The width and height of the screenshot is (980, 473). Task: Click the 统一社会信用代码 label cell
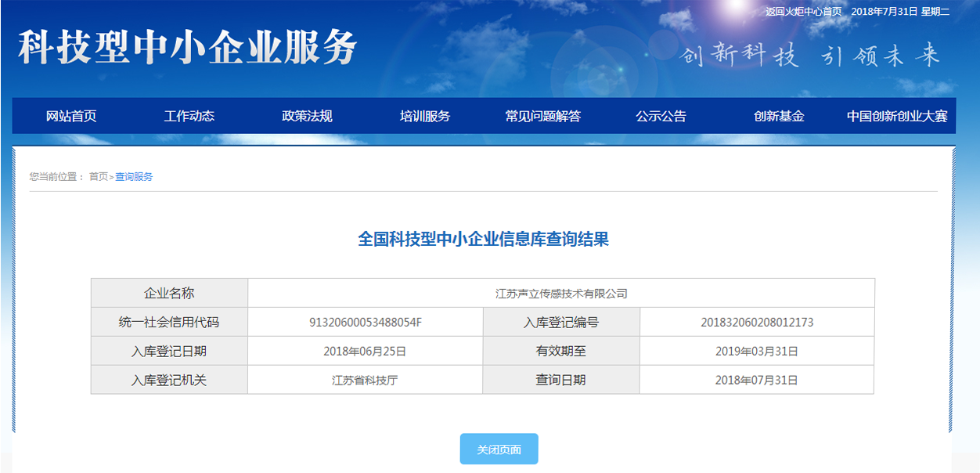click(x=169, y=322)
